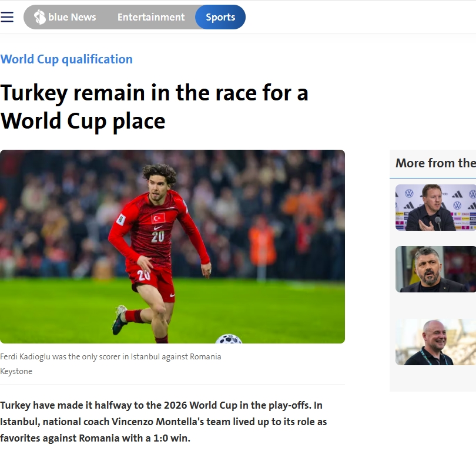Click the Turkish flag on the jersey
Viewport: 476px width, 458px height.
click(x=158, y=218)
